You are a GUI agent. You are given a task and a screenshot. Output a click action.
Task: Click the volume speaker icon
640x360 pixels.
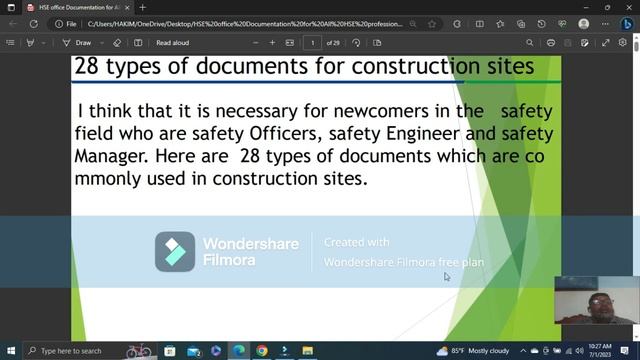coord(579,351)
